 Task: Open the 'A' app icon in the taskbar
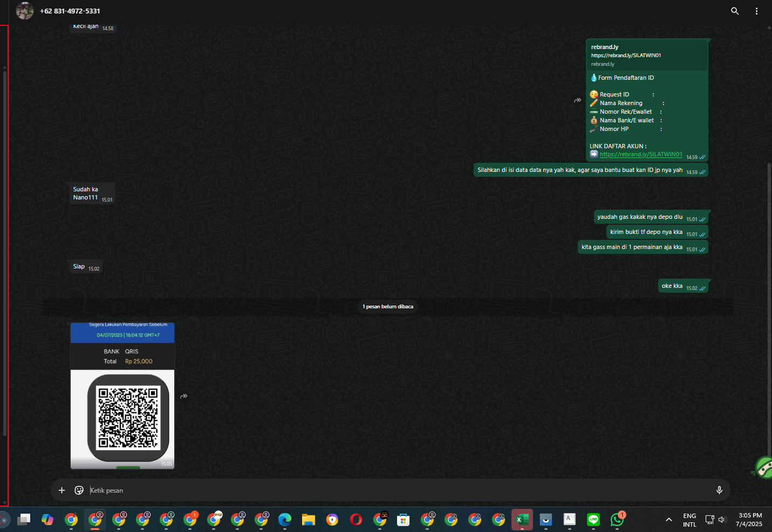(x=570, y=520)
